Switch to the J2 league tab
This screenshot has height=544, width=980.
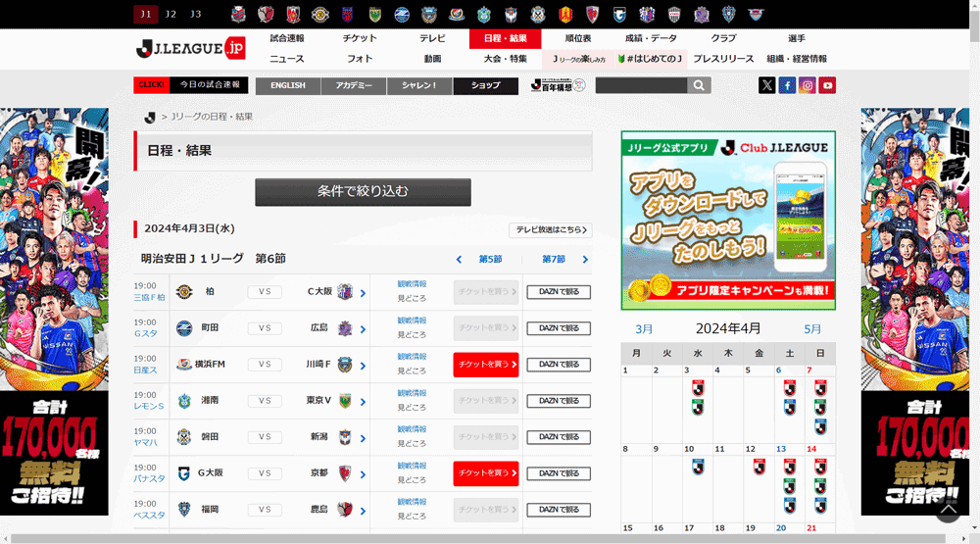click(171, 14)
